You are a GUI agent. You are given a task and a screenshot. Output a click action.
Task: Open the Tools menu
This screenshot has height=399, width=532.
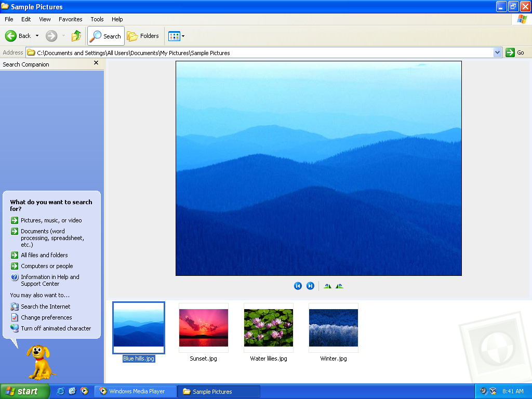97,19
